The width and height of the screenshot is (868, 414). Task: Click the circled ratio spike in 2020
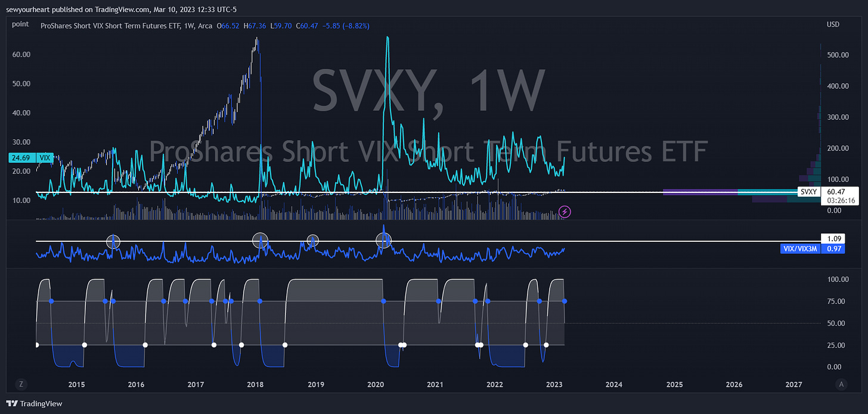tap(384, 241)
